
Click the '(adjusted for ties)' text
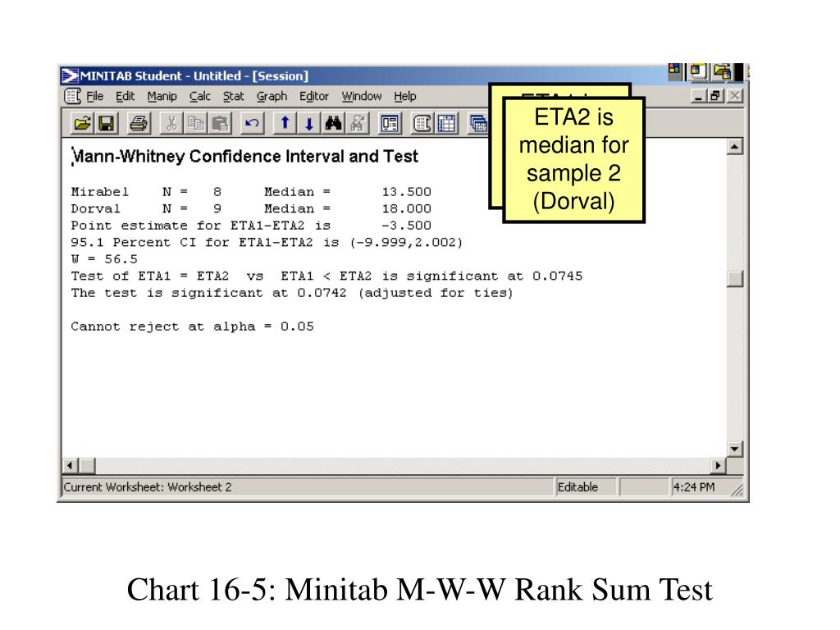pos(436,293)
